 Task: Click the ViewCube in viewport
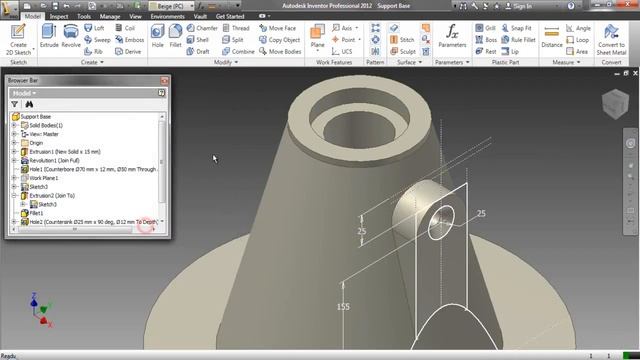[616, 104]
